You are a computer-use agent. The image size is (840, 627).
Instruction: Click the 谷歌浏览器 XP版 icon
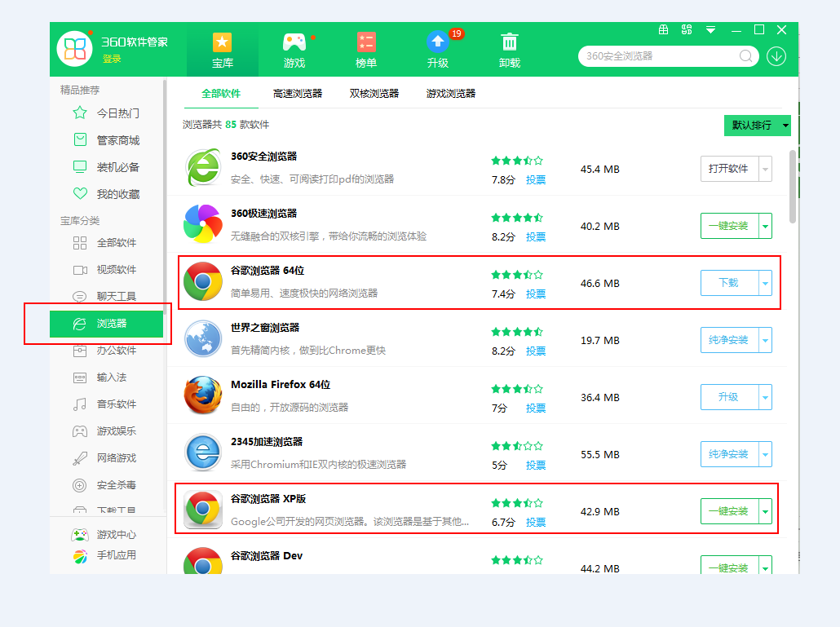pyautogui.click(x=203, y=510)
